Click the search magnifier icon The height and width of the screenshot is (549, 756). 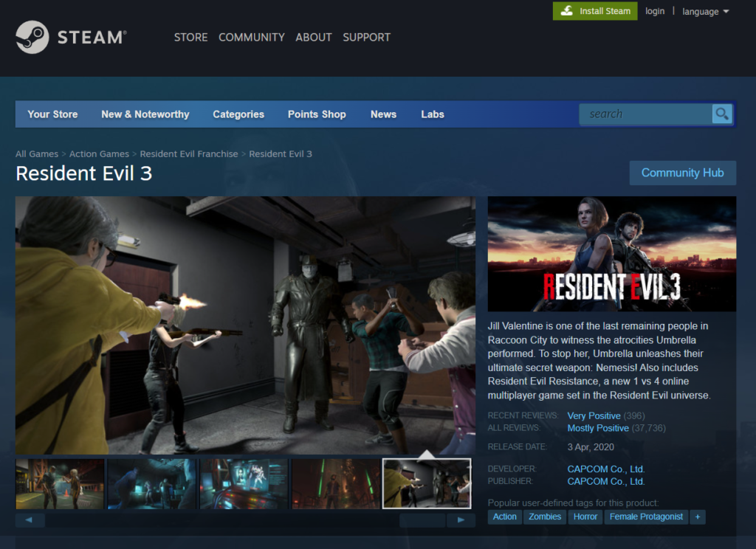pos(722,114)
